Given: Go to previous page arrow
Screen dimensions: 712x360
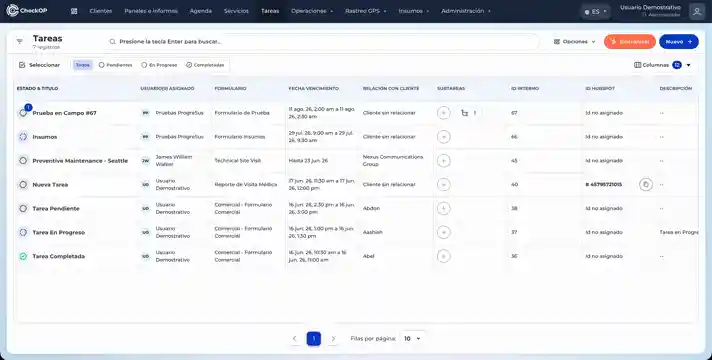Looking at the screenshot, I should point(295,339).
